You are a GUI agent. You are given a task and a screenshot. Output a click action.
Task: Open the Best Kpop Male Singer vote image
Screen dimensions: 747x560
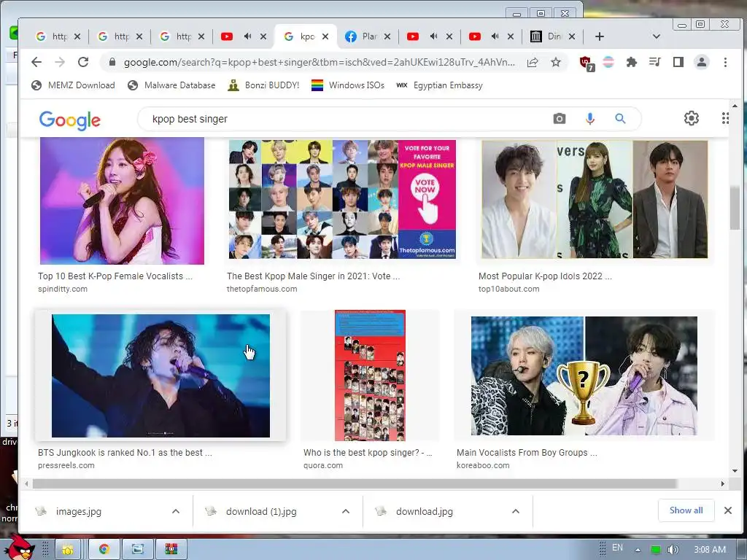tap(342, 199)
